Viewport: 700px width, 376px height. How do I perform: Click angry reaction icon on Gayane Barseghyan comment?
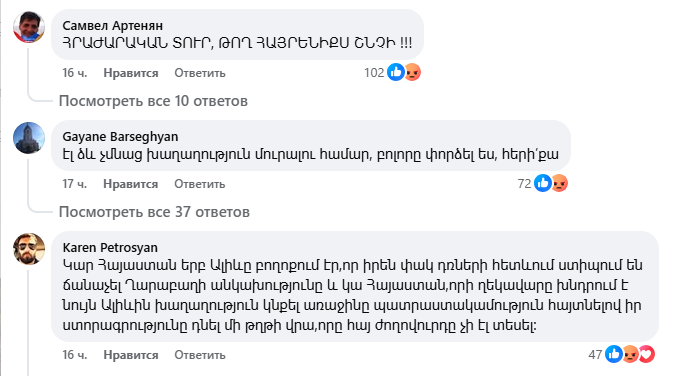point(559,183)
